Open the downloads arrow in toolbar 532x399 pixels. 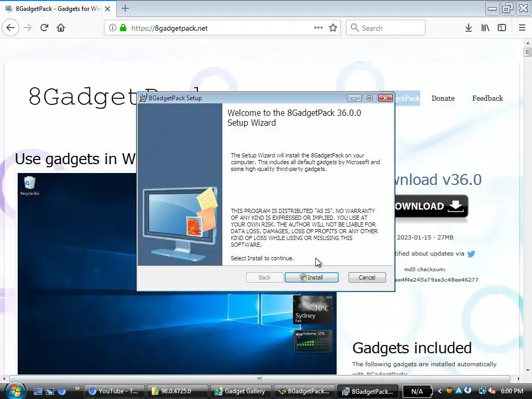(469, 28)
